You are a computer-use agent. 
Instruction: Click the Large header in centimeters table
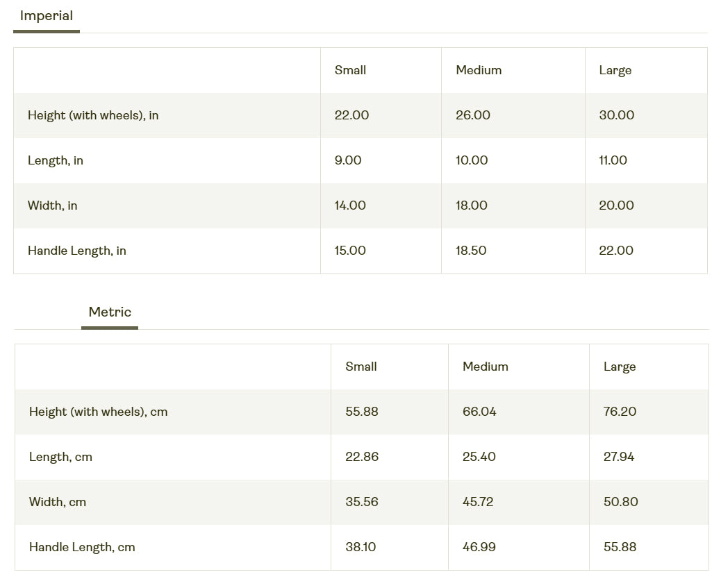coord(620,367)
